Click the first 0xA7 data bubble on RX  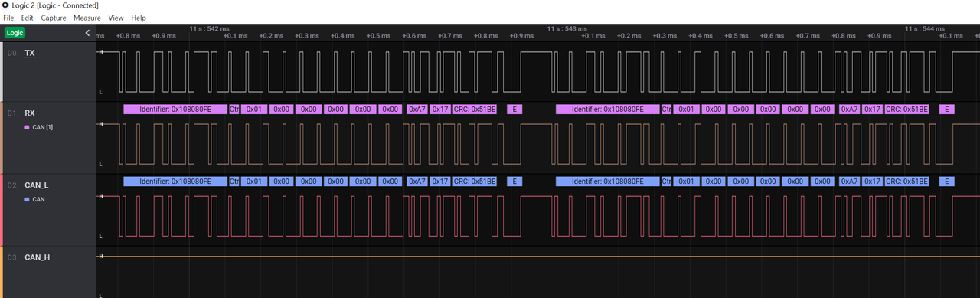(x=417, y=110)
